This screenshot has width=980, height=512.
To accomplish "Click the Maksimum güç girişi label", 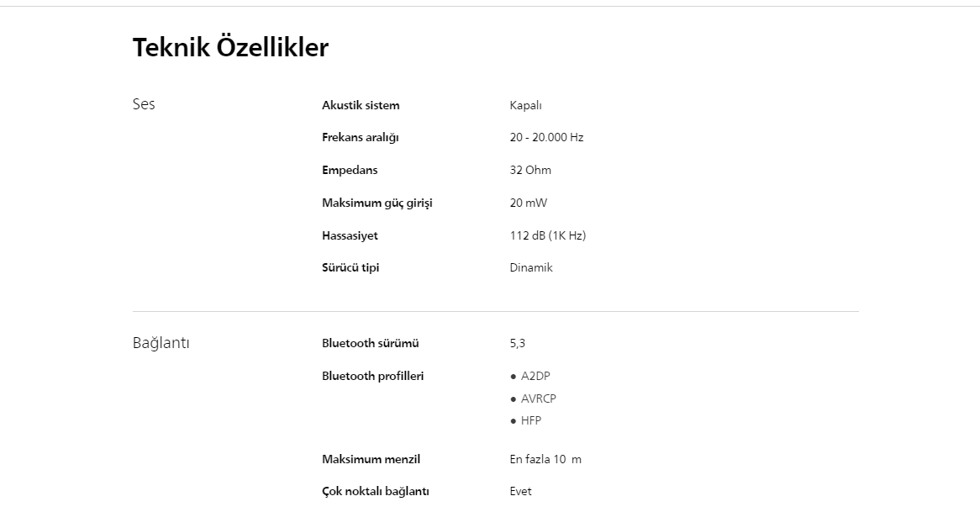I will tap(377, 203).
